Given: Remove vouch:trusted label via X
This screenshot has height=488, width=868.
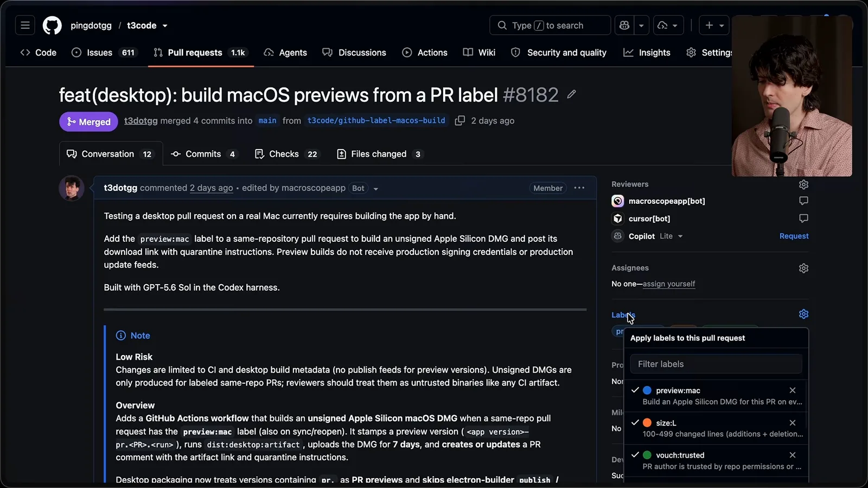Looking at the screenshot, I should (793, 455).
